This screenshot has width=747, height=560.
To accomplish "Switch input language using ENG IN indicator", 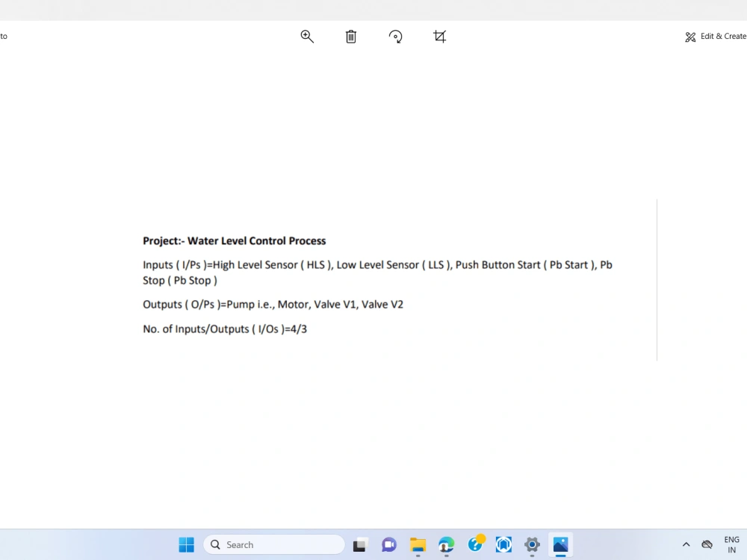I will tap(731, 544).
